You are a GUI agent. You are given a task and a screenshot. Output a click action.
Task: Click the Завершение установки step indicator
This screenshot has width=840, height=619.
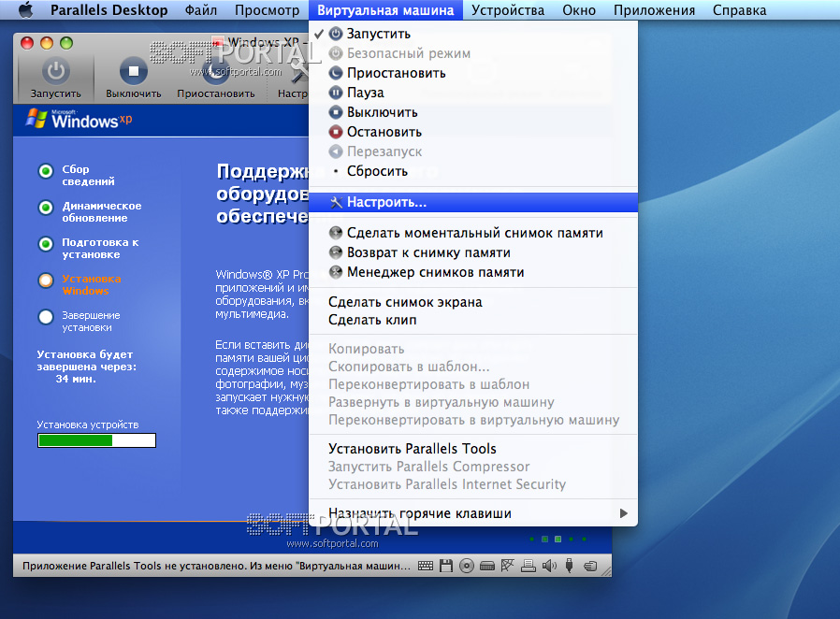46,317
